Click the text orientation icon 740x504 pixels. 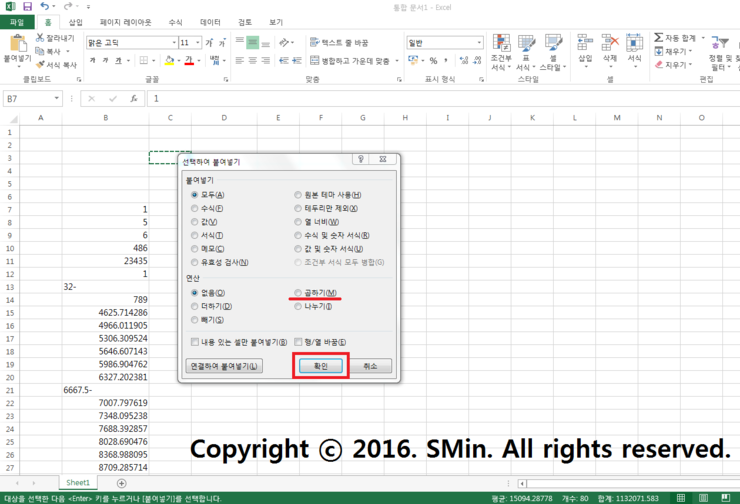coord(284,43)
